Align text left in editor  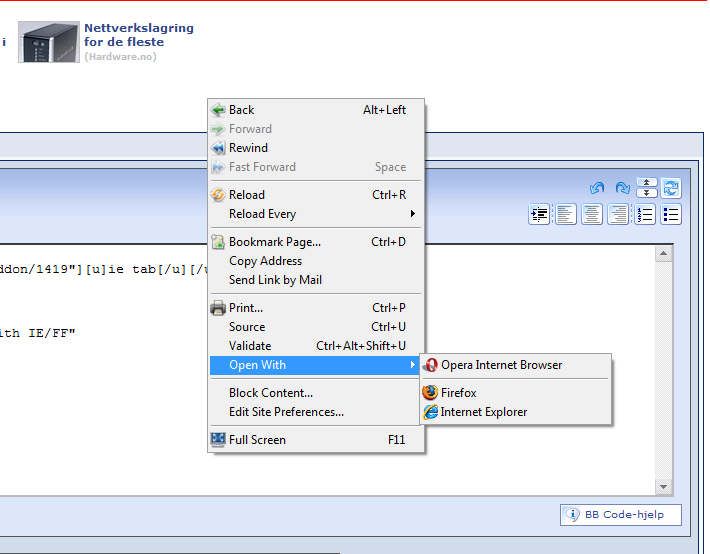565,214
